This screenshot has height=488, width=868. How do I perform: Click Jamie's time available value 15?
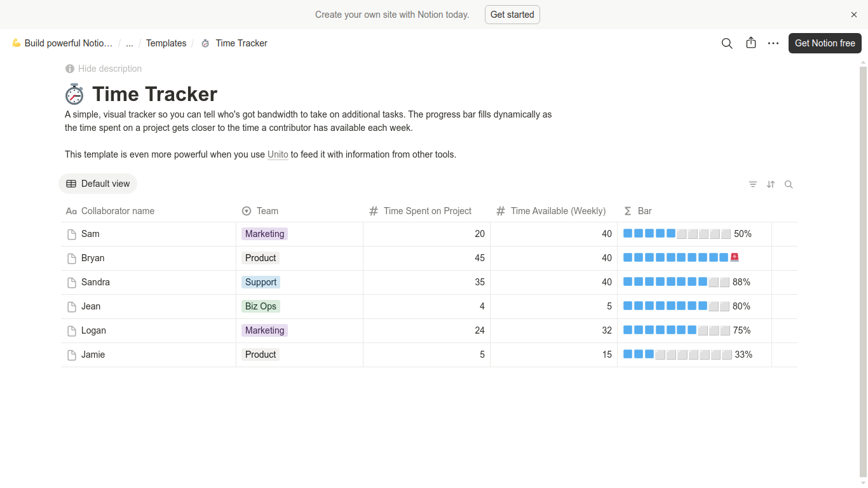point(607,355)
